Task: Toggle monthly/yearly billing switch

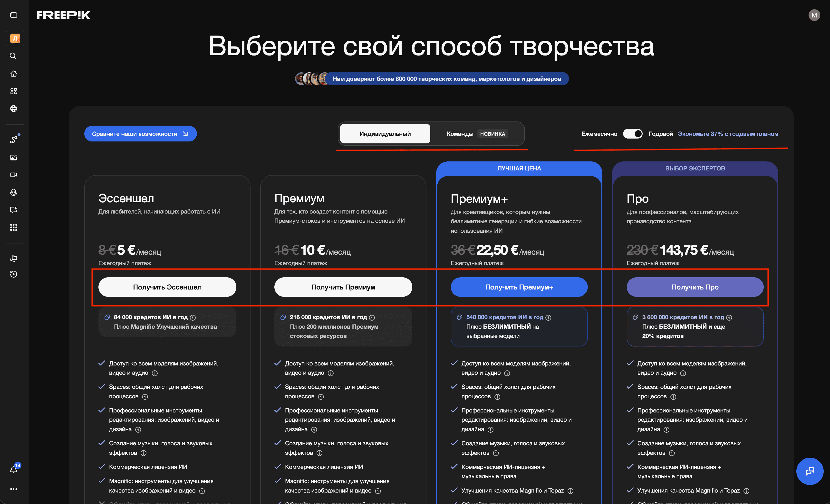Action: [x=632, y=134]
